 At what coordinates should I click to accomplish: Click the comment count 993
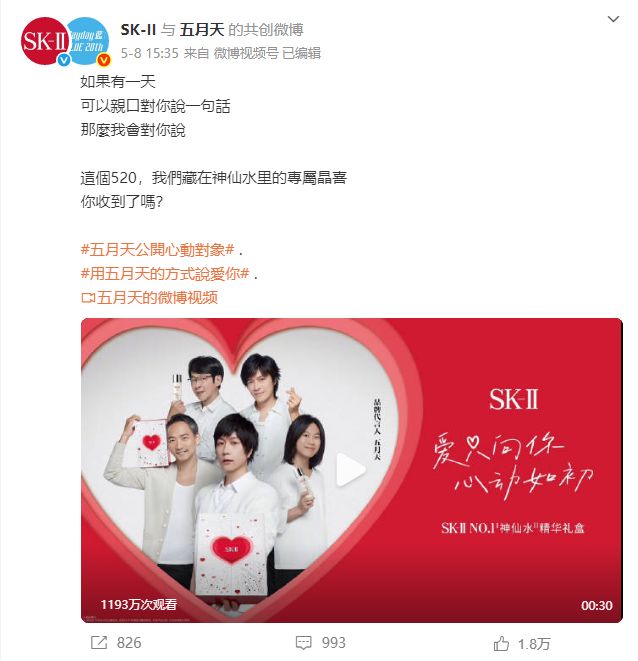[x=334, y=642]
